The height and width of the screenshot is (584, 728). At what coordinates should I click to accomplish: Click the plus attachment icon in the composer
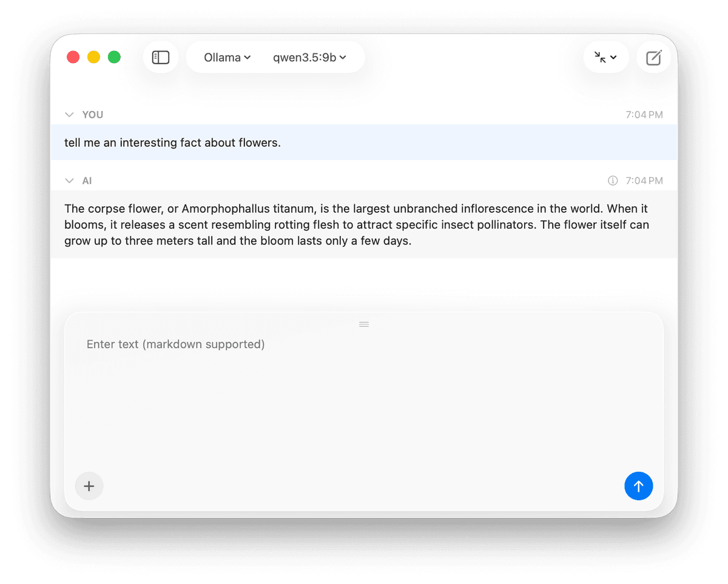click(89, 486)
